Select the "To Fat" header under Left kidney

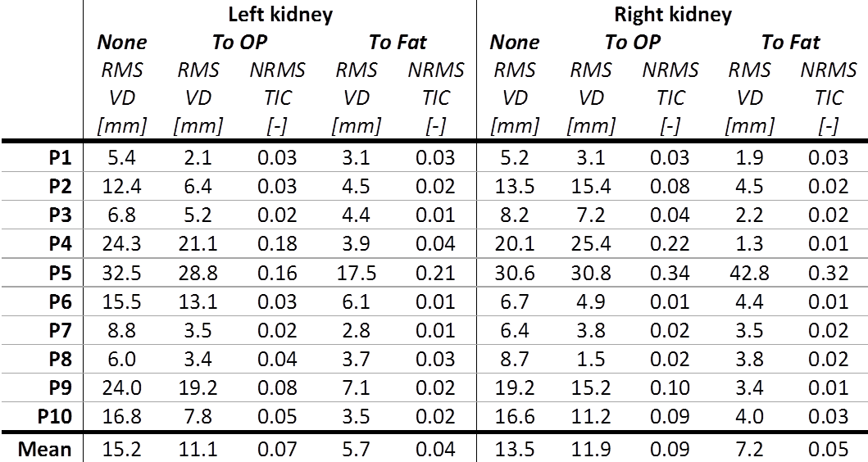click(397, 43)
